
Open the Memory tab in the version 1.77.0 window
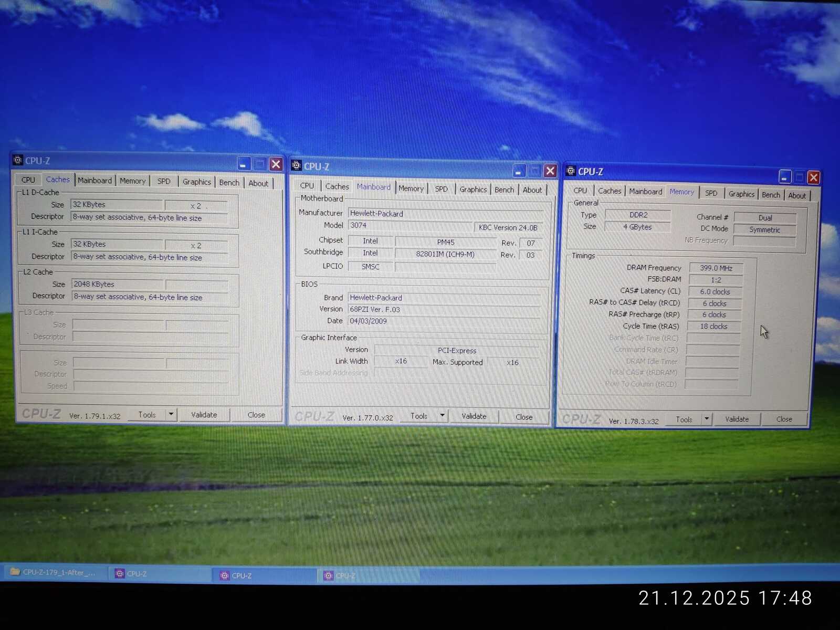[x=411, y=188]
